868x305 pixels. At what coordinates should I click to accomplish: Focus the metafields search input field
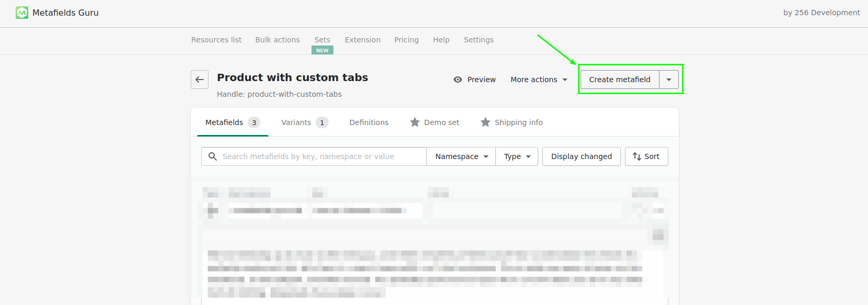[314, 156]
